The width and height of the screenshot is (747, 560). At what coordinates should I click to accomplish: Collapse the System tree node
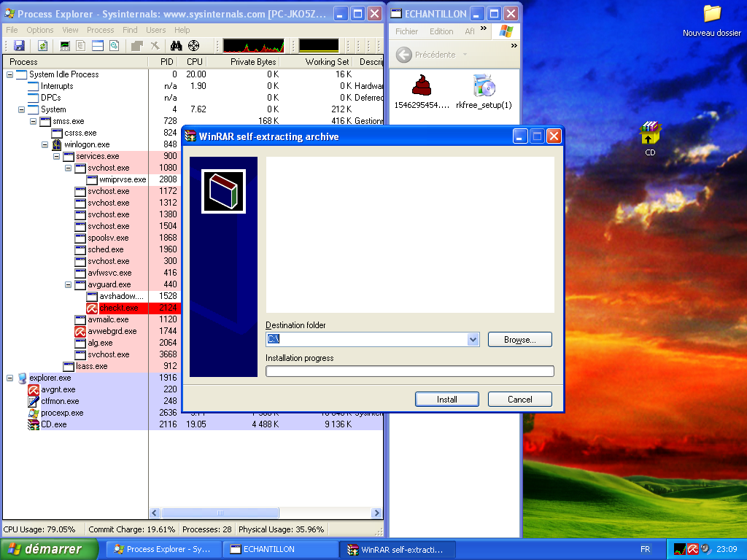tap(21, 109)
